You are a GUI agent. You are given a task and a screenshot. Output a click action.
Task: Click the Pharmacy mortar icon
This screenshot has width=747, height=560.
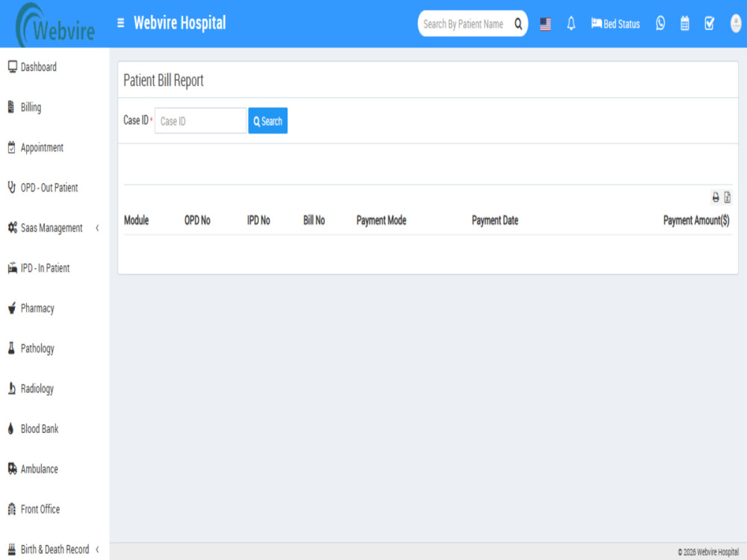pyautogui.click(x=12, y=308)
